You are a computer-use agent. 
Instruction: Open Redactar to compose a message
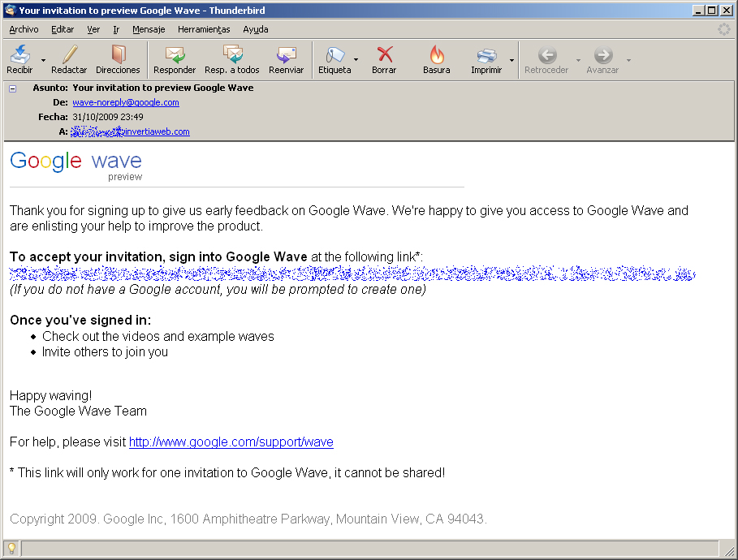click(x=69, y=59)
